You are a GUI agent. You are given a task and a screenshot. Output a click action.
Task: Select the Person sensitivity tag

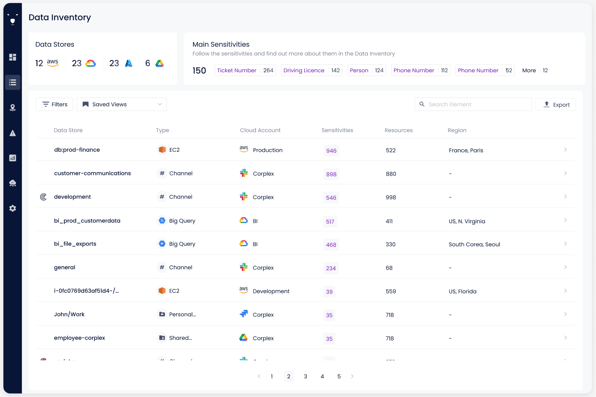(366, 70)
